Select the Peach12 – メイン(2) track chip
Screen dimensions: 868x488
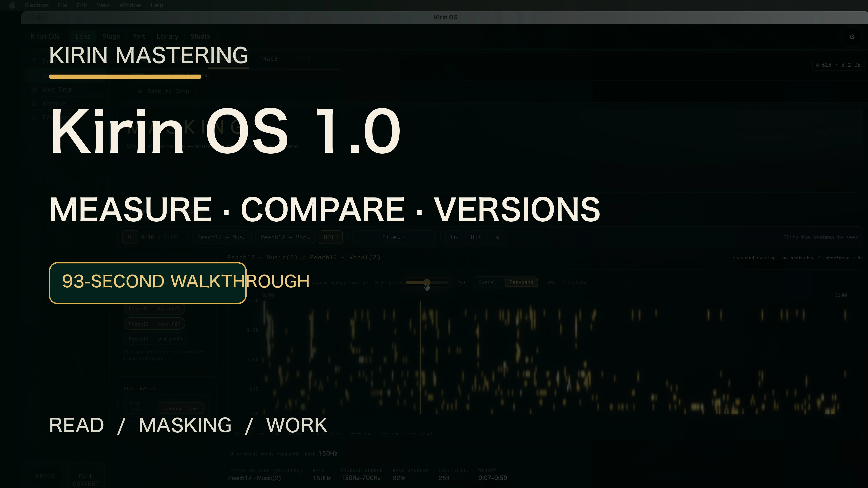coord(155,339)
